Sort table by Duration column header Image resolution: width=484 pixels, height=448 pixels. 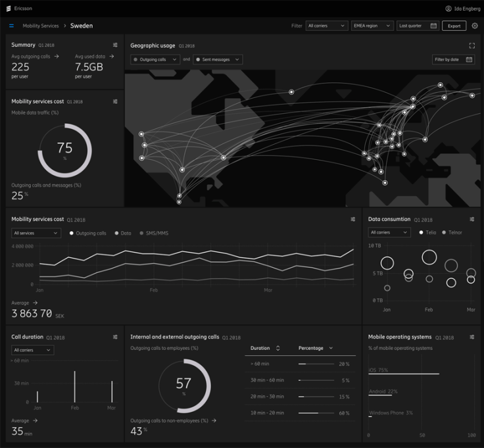click(265, 348)
